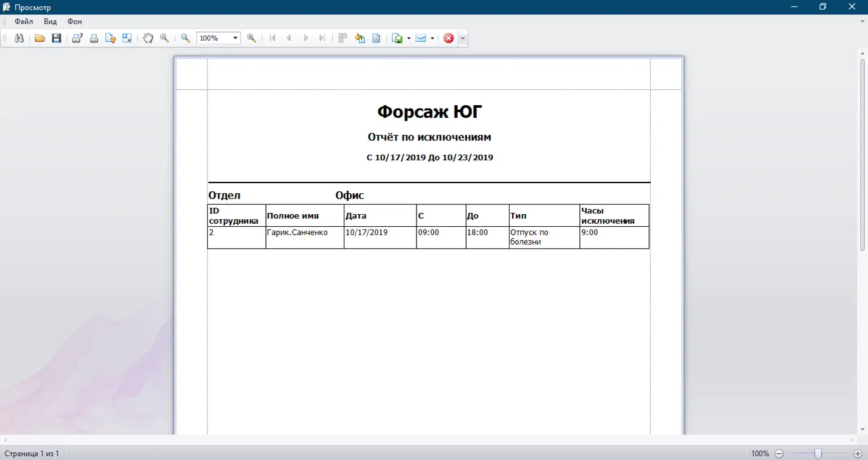This screenshot has width=868, height=460.
Task: Select the hand pan tool
Action: [148, 38]
